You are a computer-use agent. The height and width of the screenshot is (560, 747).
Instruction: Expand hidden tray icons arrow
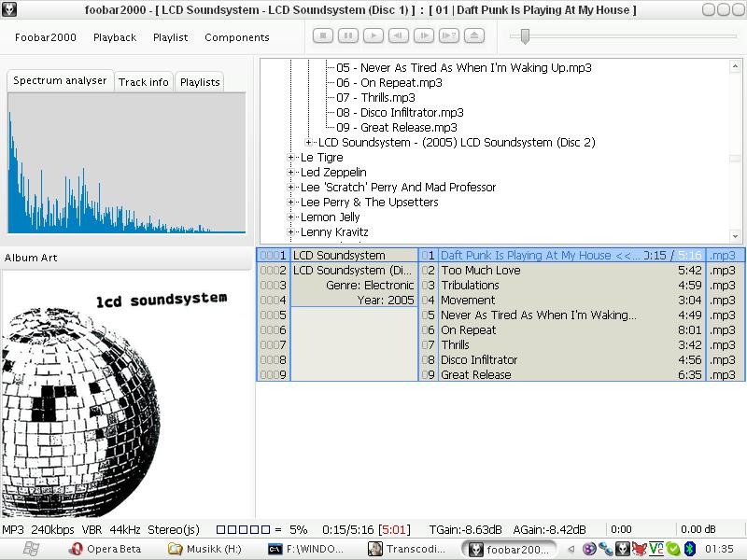(571, 549)
